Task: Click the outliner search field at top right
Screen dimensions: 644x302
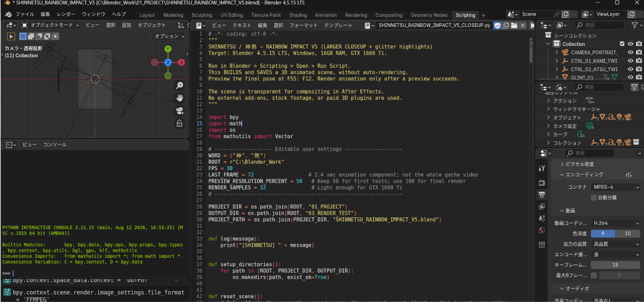Action: (600, 25)
